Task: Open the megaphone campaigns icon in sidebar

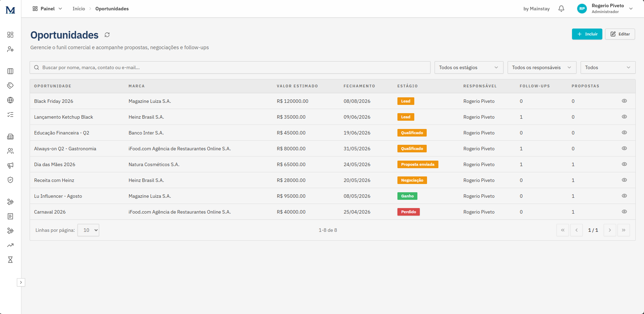Action: coord(10,165)
